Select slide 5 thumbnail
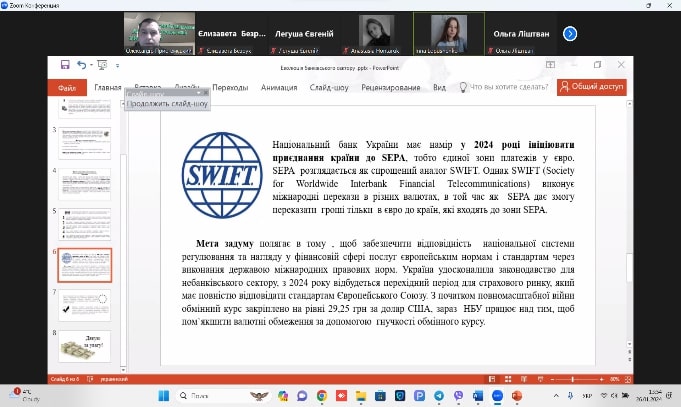Viewport: 681px width, 407px height. pos(85,224)
